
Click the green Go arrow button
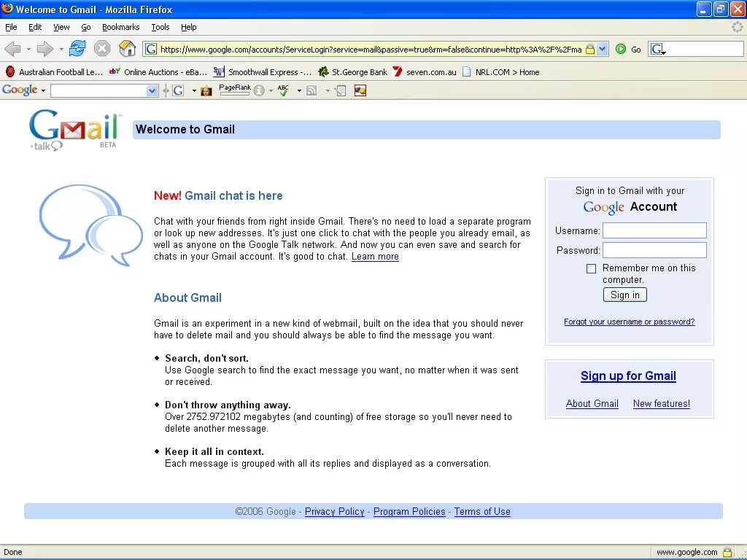coord(620,49)
